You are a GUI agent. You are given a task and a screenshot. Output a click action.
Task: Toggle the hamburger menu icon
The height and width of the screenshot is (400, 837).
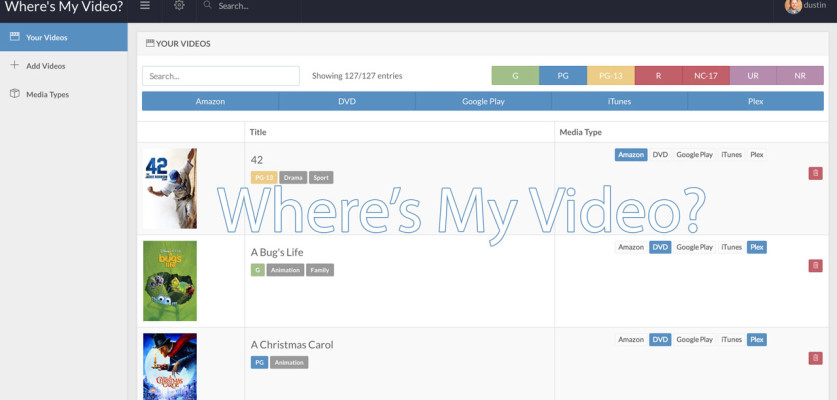click(x=145, y=5)
